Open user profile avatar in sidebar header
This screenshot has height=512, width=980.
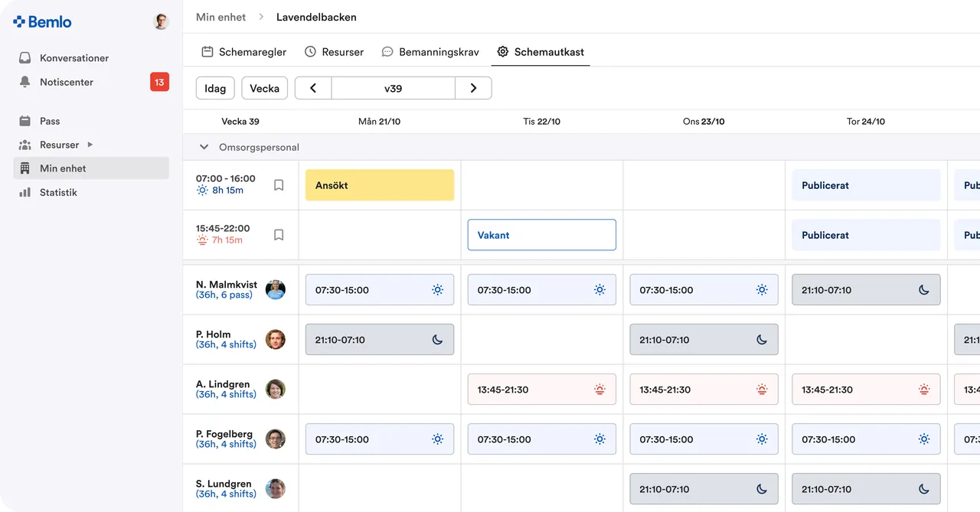[161, 21]
